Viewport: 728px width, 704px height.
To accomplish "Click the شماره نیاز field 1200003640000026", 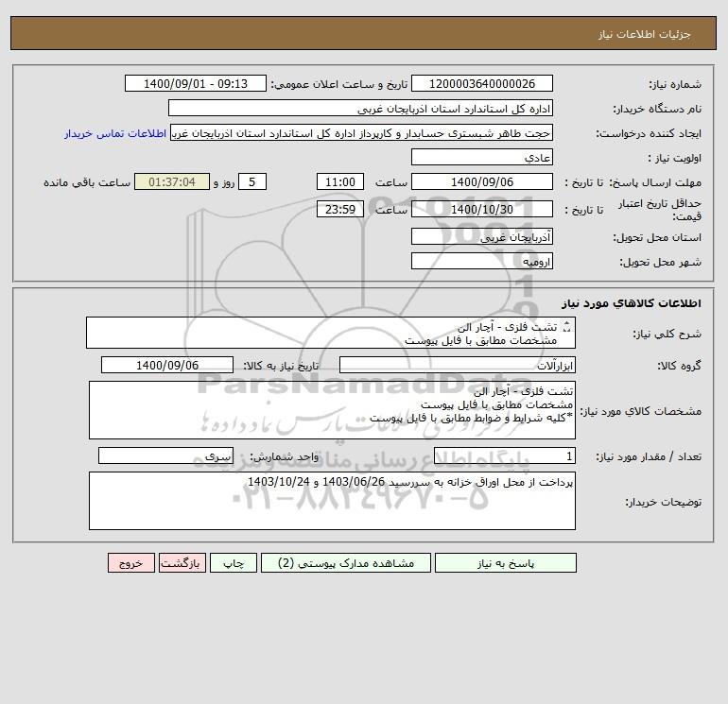I will pos(482,83).
